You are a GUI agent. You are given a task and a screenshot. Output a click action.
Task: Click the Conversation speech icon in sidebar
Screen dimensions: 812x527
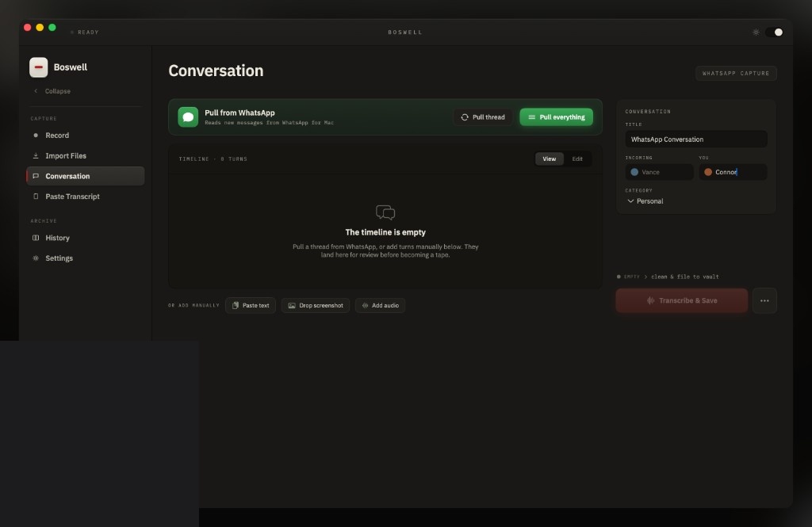coord(36,176)
